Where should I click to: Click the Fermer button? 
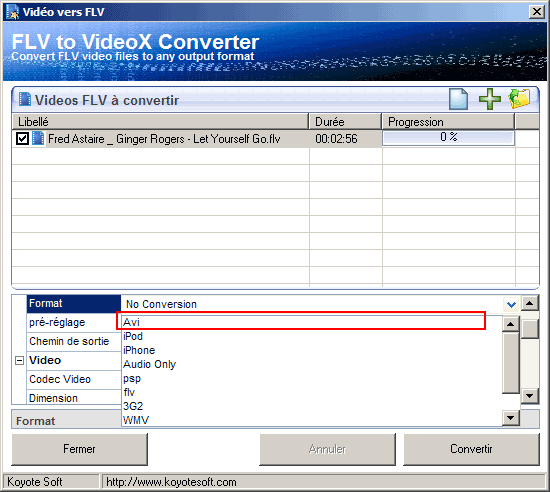click(x=80, y=449)
